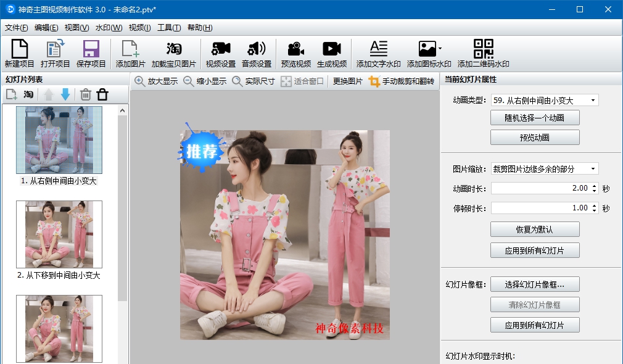
Task: Select slide 2 thumbnail in the list
Action: pyautogui.click(x=59, y=234)
